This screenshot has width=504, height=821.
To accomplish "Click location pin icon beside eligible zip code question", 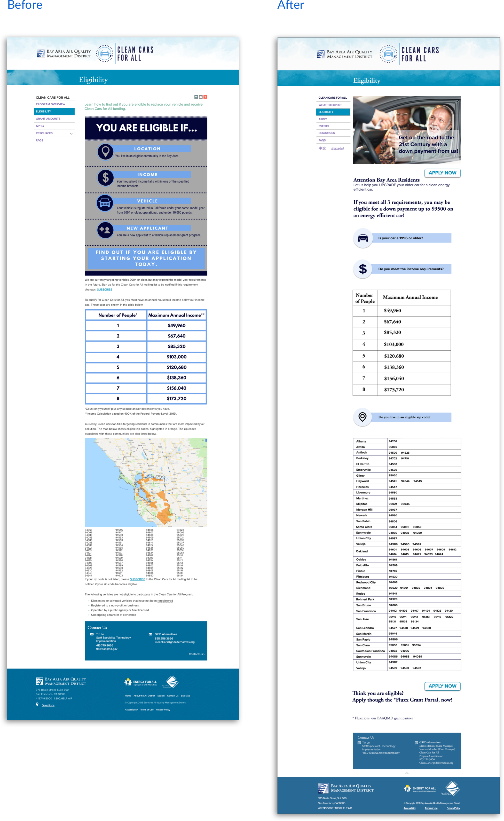I will pos(363,417).
